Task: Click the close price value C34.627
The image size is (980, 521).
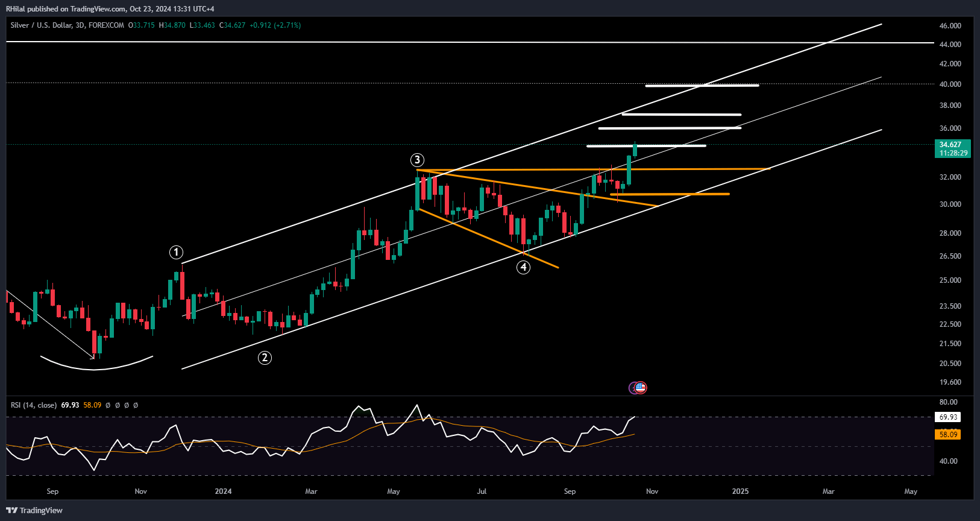Action: pyautogui.click(x=232, y=25)
